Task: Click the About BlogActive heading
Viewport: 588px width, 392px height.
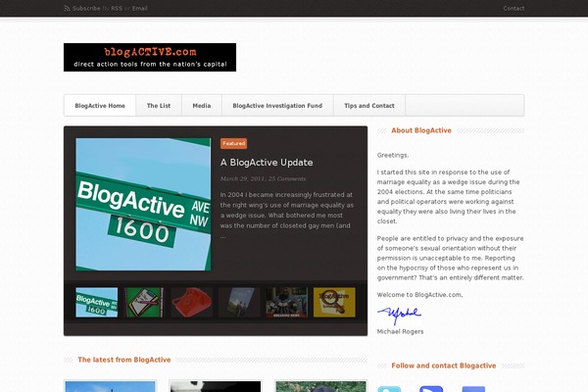Action: pos(421,130)
